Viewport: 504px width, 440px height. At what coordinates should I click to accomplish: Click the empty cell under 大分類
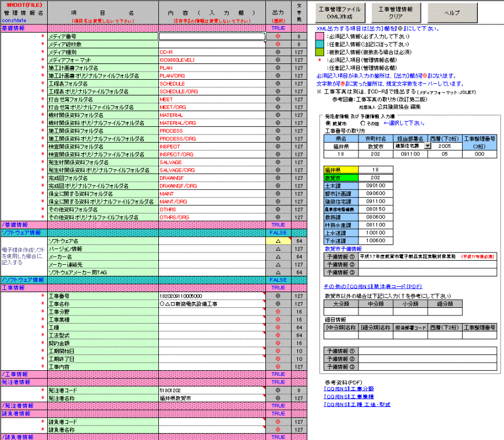pos(341,311)
